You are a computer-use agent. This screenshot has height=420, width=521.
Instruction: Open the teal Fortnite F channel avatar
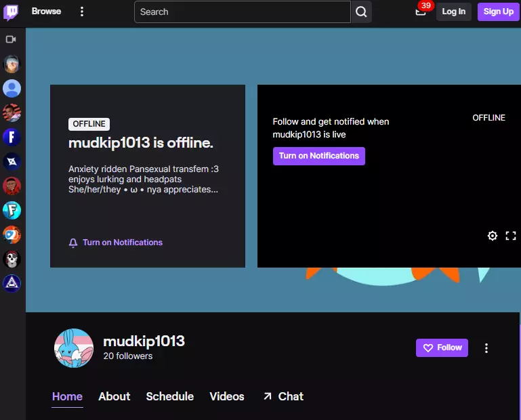point(12,210)
